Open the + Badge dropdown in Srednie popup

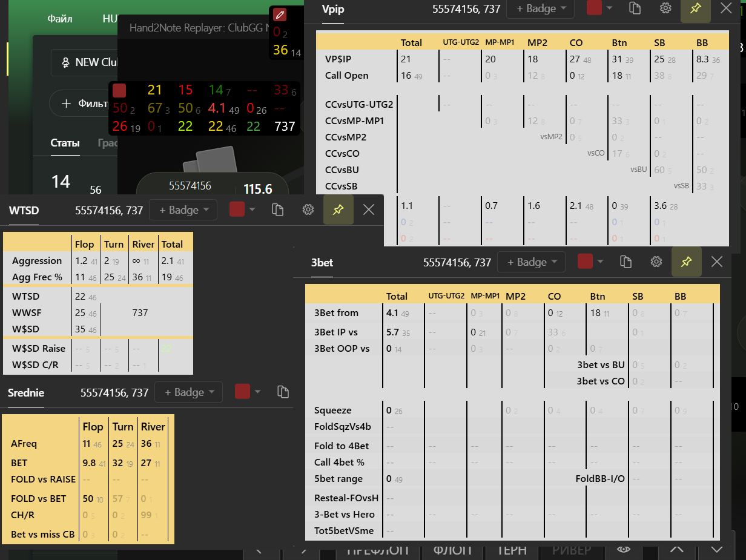point(189,392)
